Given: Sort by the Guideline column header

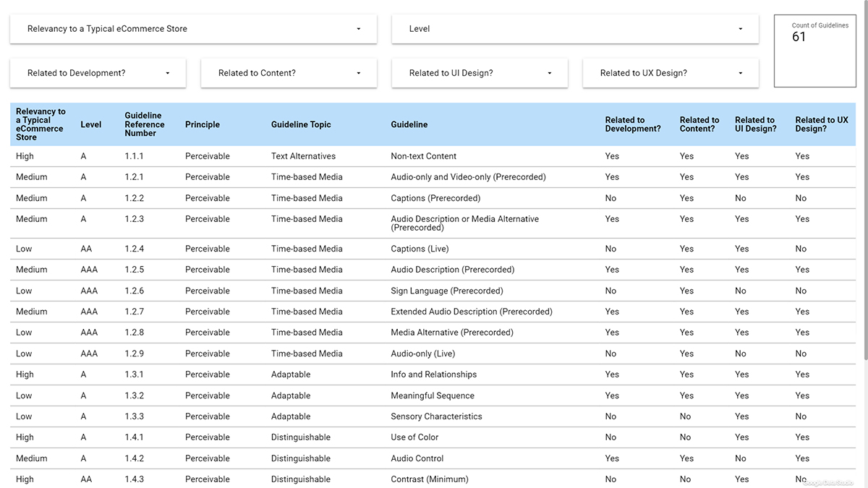Looking at the screenshot, I should point(409,124).
